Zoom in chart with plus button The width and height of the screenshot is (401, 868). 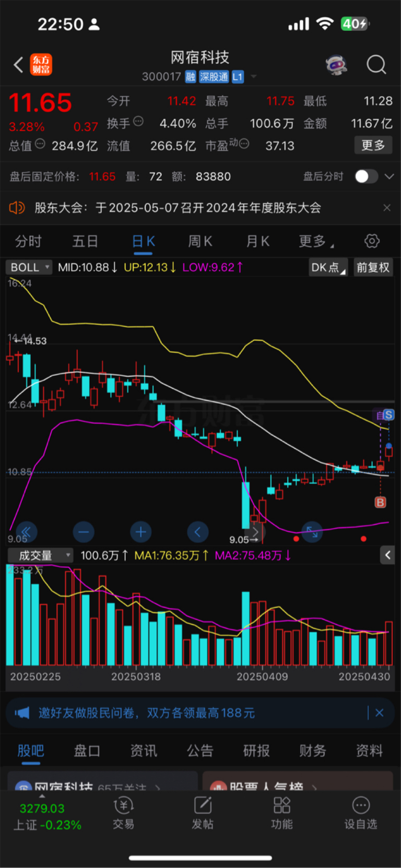pos(140,532)
